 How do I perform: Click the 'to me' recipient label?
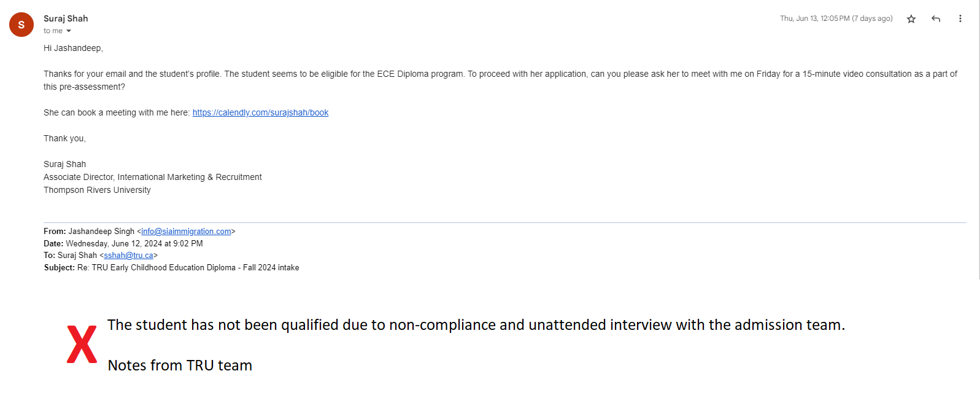click(x=53, y=31)
